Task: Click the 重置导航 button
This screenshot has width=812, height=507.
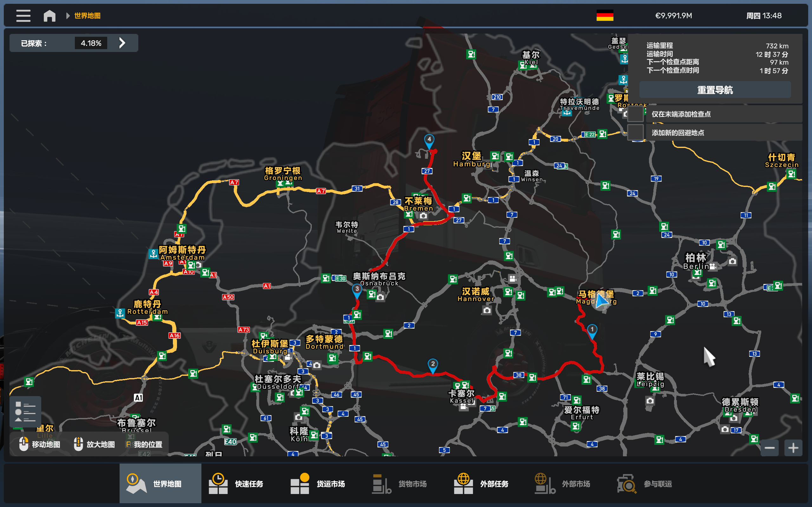Action: [715, 90]
